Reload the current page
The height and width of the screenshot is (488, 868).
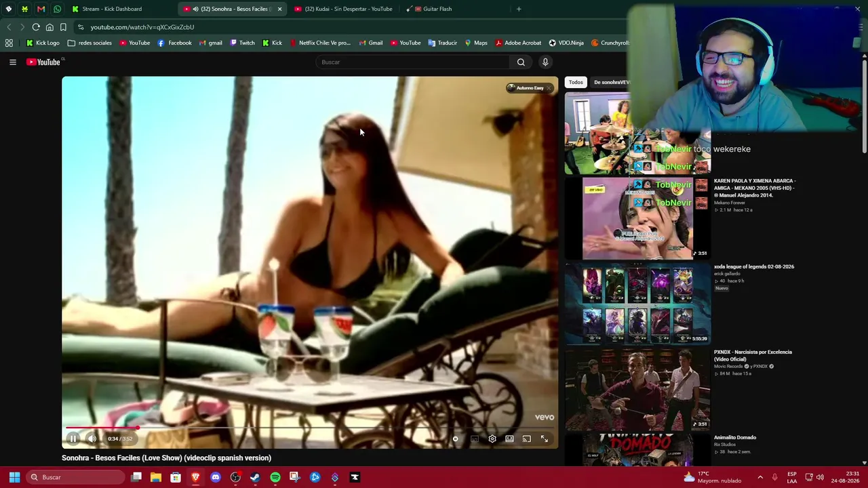[x=36, y=27]
